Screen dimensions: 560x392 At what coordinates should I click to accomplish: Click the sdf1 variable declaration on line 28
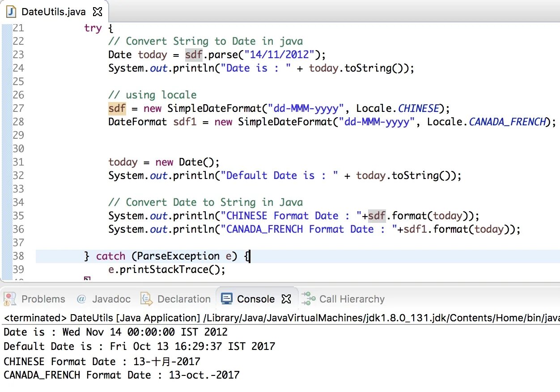click(x=185, y=122)
